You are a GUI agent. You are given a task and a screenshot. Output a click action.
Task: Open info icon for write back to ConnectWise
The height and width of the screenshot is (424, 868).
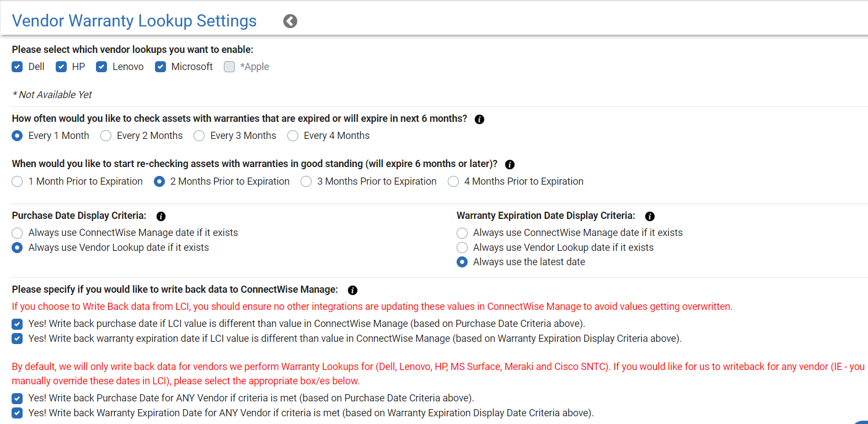tap(352, 290)
